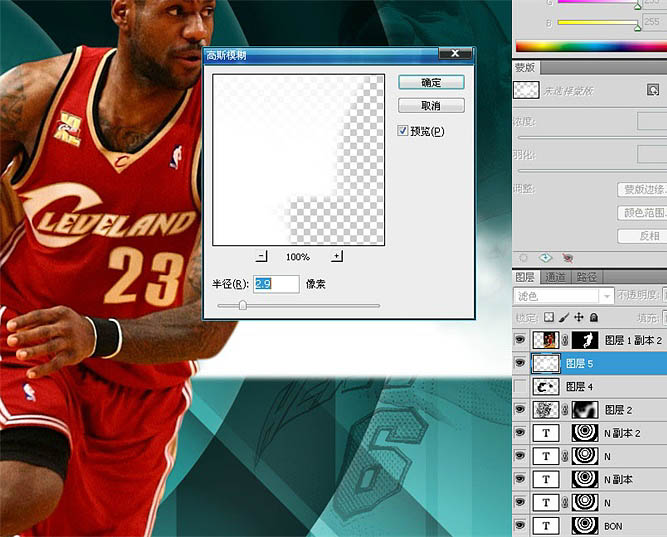Zoom out the Gaussian Blur preview
This screenshot has width=667, height=537.
262,256
